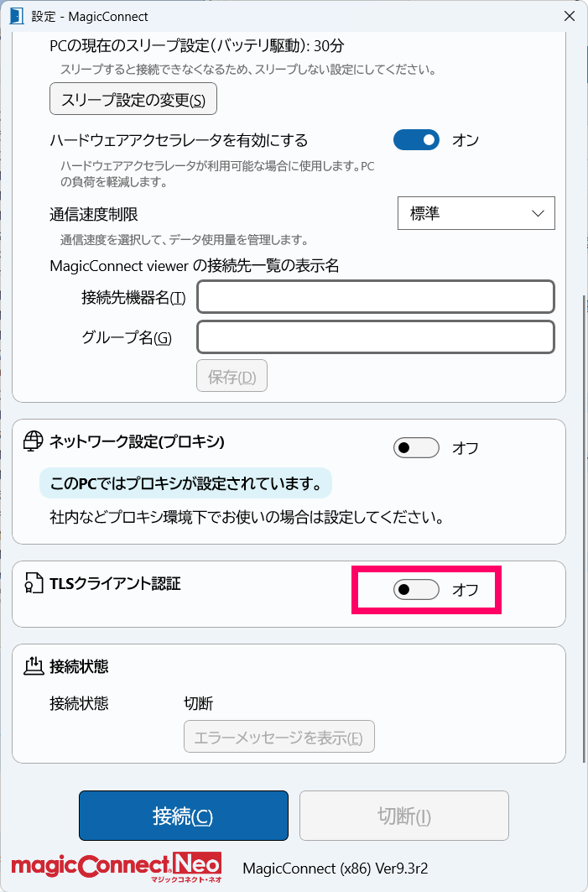This screenshot has height=892, width=588.
Task: Click the vertical scrollbar on right edge
Action: (x=584, y=529)
